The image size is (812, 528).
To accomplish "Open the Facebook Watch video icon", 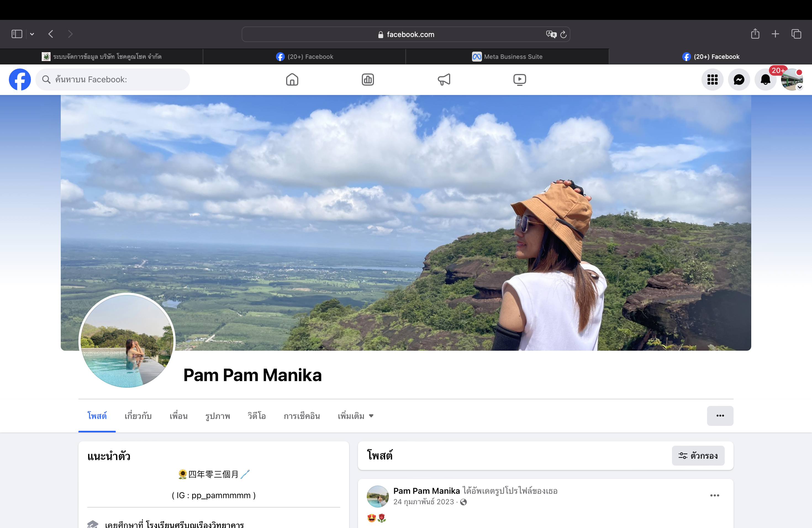I will point(520,80).
